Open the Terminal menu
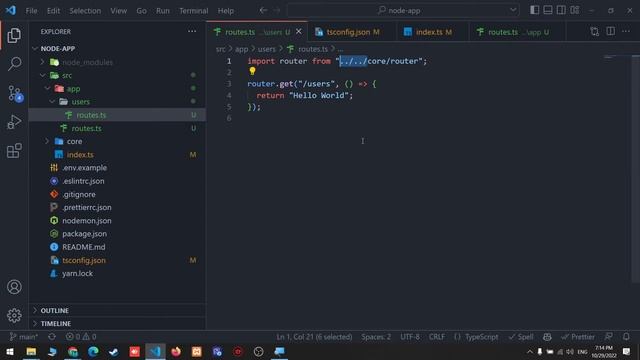 click(193, 11)
